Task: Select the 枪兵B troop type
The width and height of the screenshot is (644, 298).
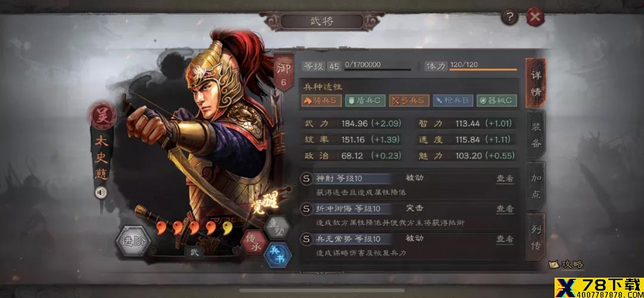Action: pos(453,100)
